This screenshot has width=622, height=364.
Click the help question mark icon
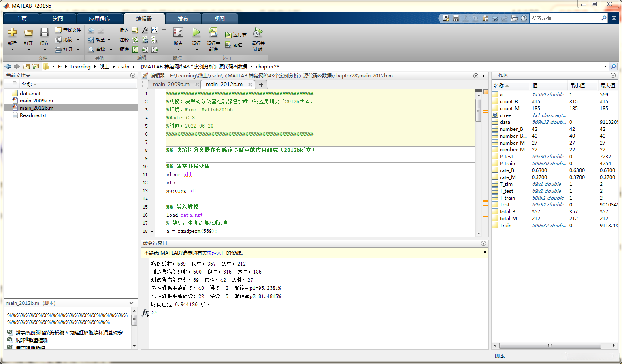[x=524, y=18]
